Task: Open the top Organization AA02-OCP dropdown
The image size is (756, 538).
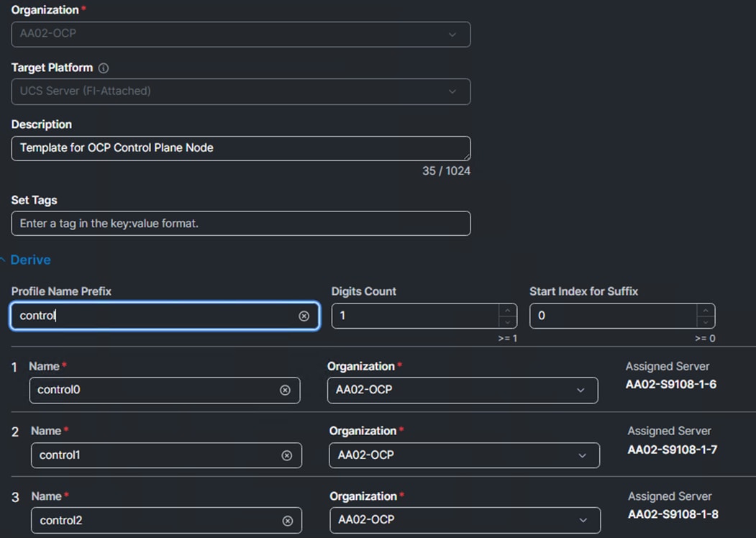Action: click(x=240, y=35)
